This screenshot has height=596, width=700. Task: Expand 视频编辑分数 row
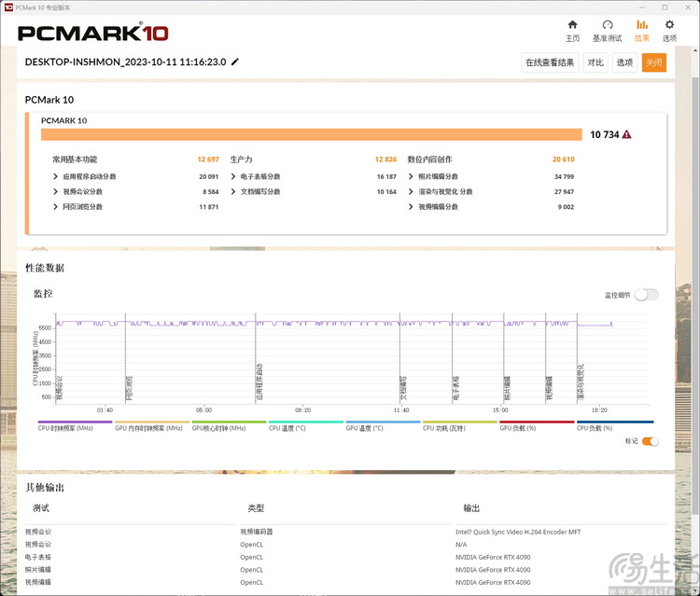point(411,207)
